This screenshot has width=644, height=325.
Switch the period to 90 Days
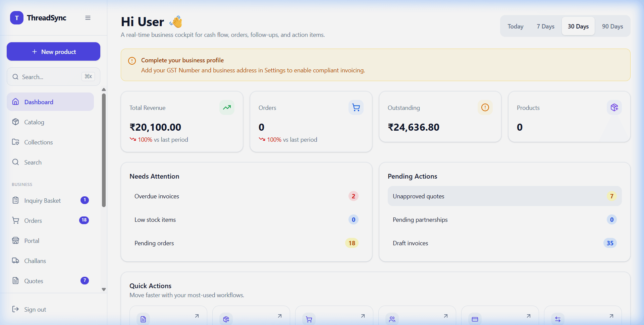point(612,26)
